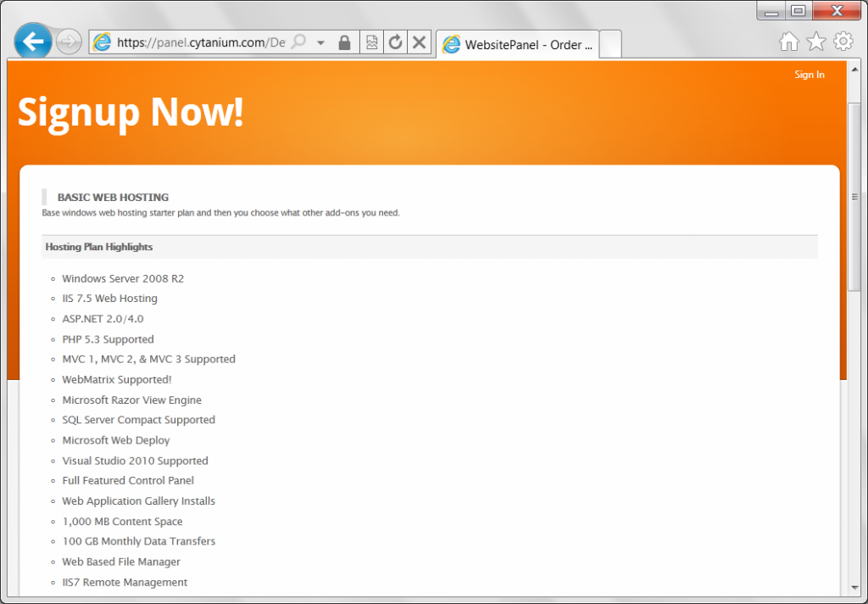Open the address bar dropdown arrow
The image size is (868, 604).
[x=320, y=42]
